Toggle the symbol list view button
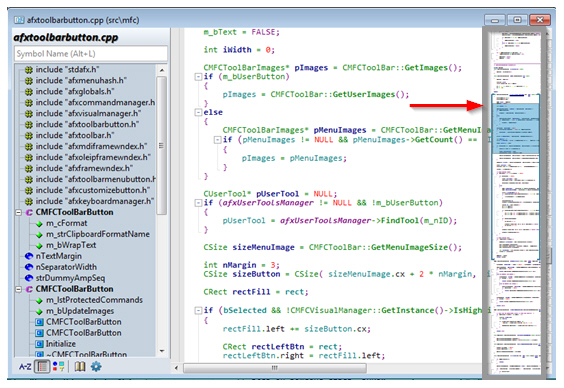 (x=42, y=367)
